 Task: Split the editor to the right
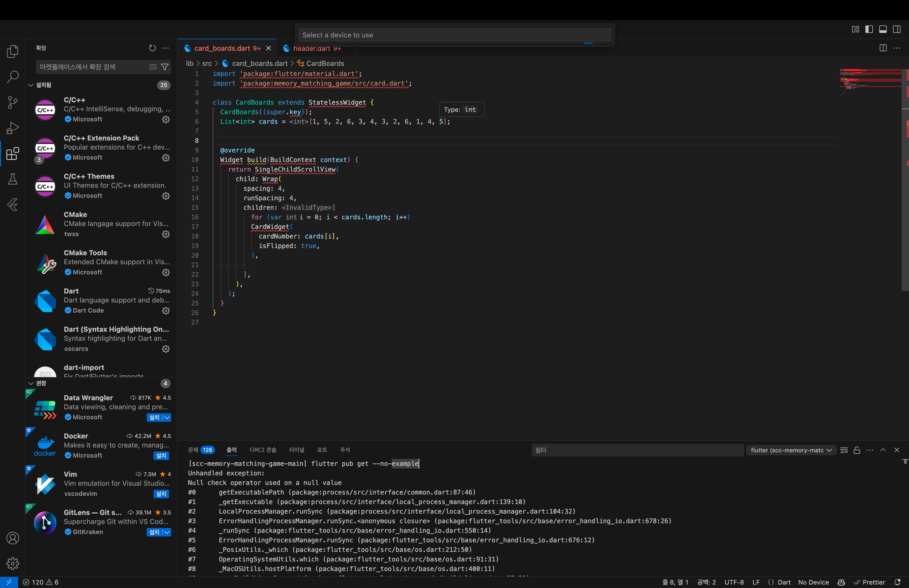(883, 48)
